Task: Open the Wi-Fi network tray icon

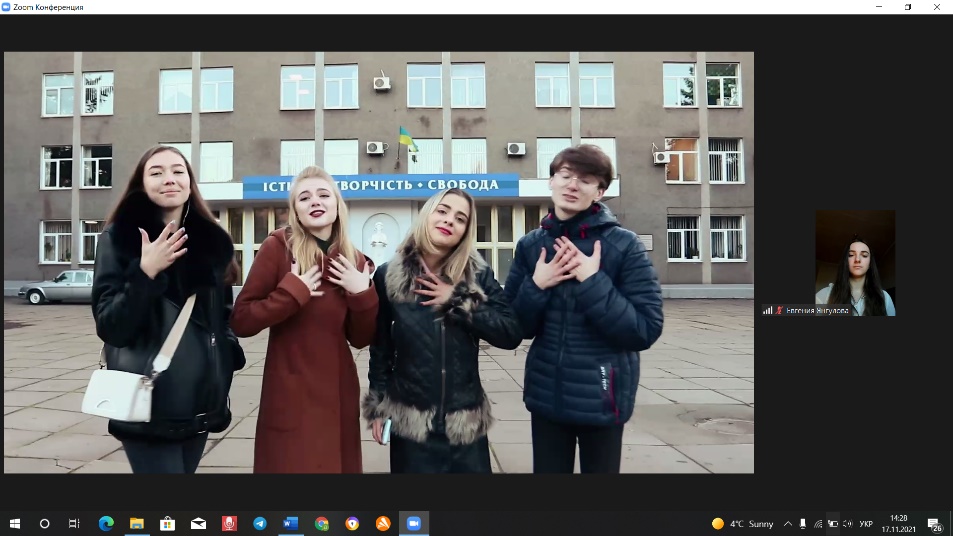Action: pyautogui.click(x=818, y=523)
